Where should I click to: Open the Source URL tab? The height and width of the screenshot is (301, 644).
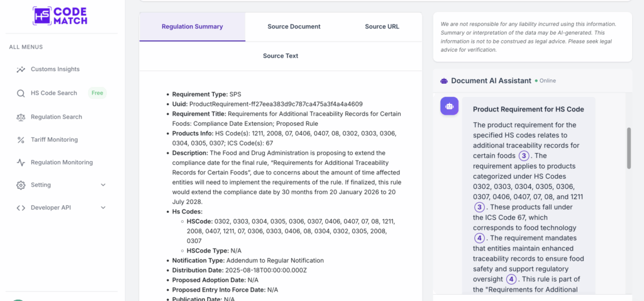[382, 26]
